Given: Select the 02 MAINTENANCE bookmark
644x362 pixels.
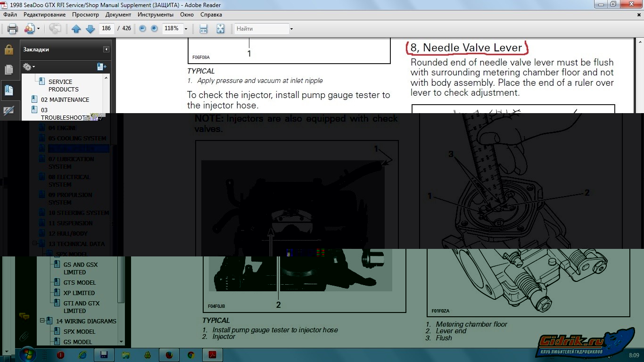Looking at the screenshot, I should point(65,99).
